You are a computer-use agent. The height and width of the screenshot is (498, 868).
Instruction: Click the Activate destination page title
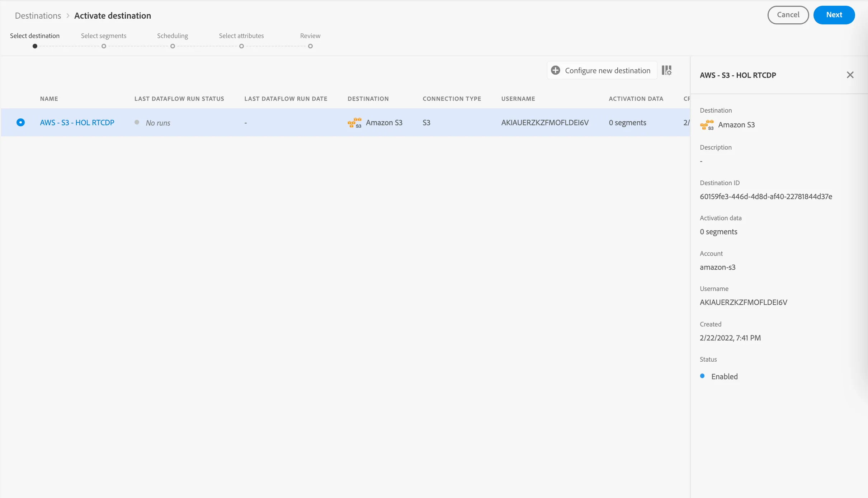[113, 16]
